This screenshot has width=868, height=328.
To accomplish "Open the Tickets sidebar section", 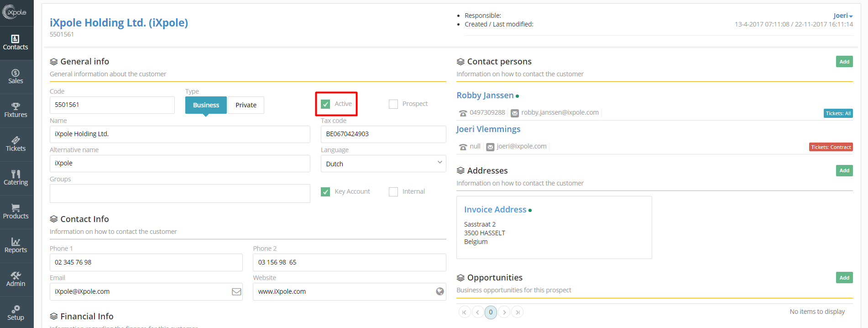I will pyautogui.click(x=16, y=144).
